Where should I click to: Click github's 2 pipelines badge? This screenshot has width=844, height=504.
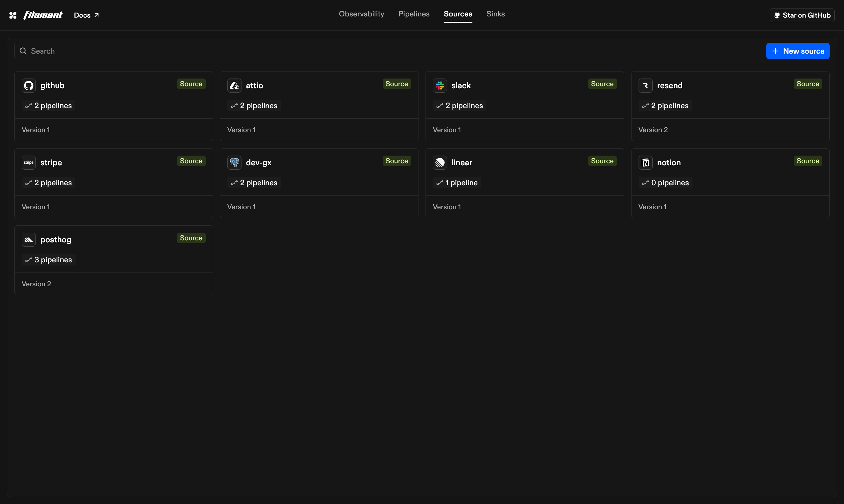[x=49, y=105]
